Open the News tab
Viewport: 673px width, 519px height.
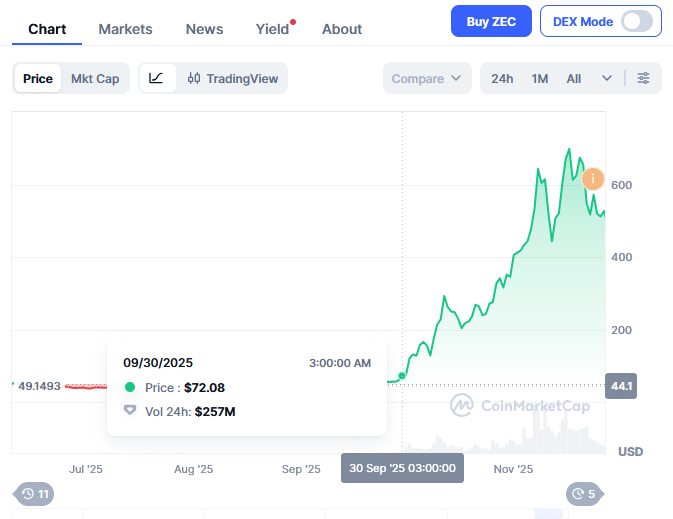[x=204, y=29]
